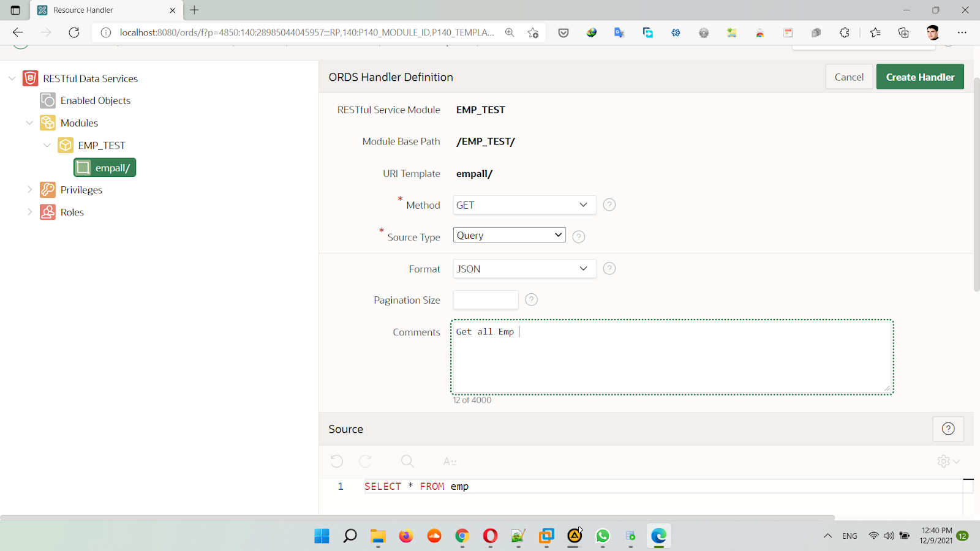Click the Pagination Size input field
980x551 pixels.
(x=485, y=300)
